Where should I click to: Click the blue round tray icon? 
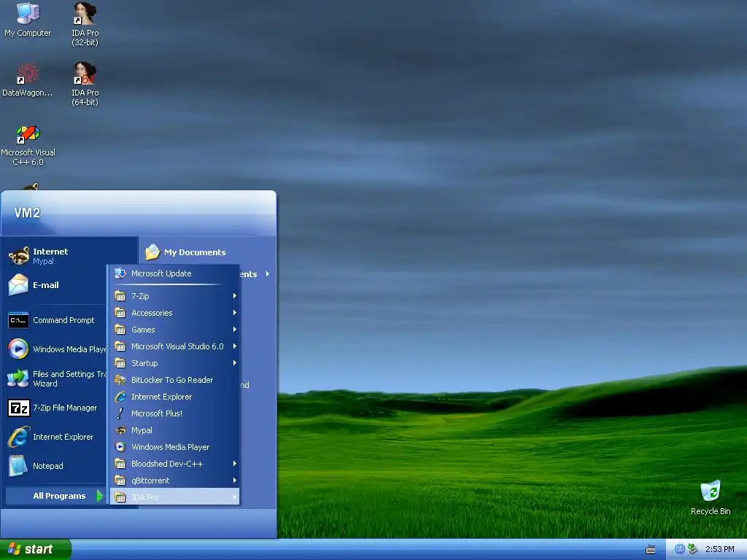pyautogui.click(x=680, y=549)
